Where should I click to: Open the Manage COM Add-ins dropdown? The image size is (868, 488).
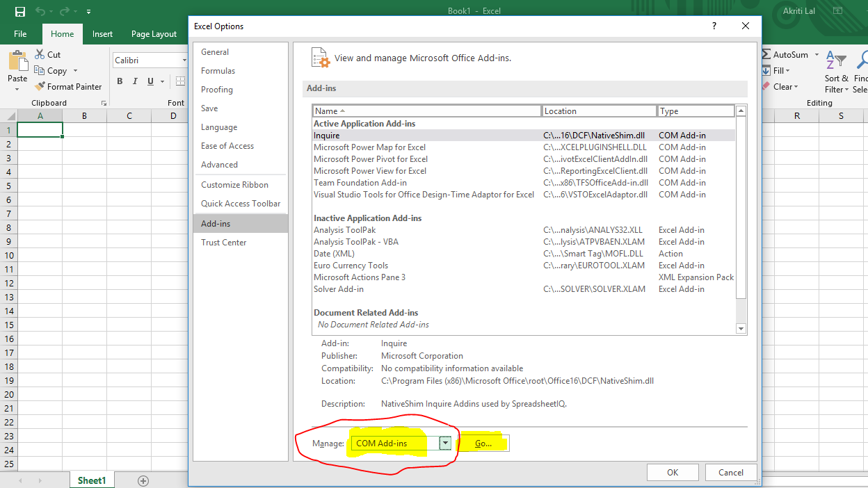click(446, 444)
